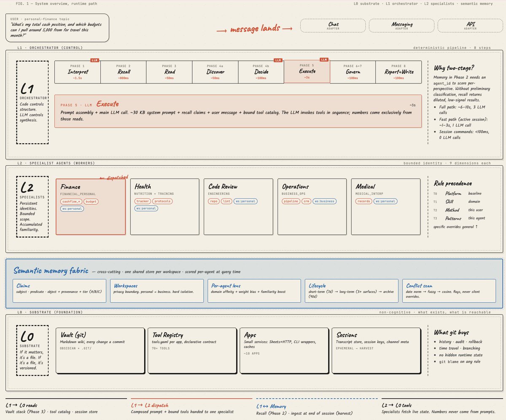Click 'git blame on any rule' bullet

point(458,362)
